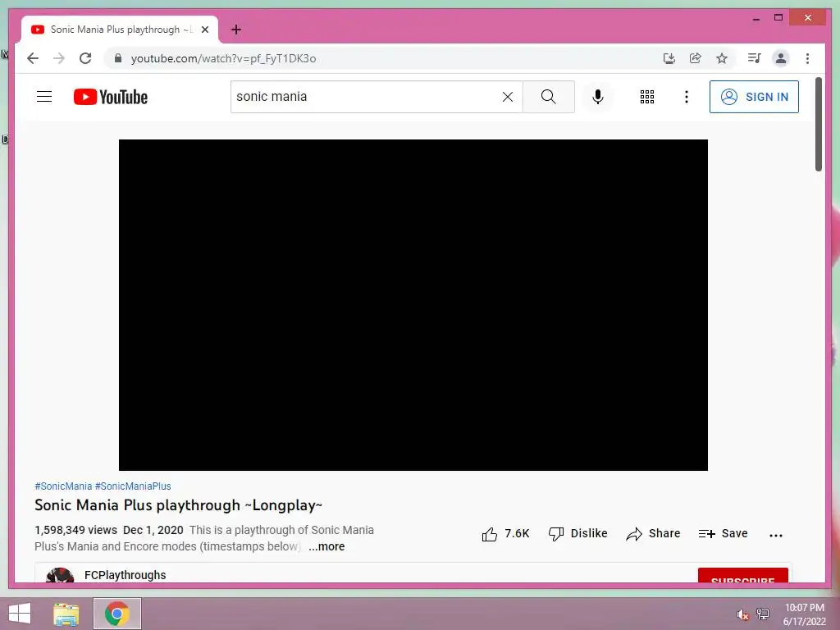This screenshot has height=630, width=840.
Task: Save the video to a playlist
Action: click(724, 533)
